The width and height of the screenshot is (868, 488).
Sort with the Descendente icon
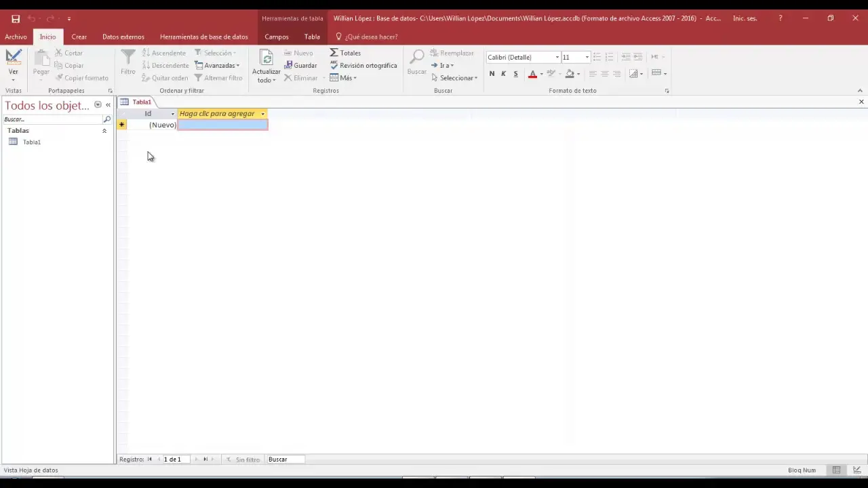pos(146,66)
